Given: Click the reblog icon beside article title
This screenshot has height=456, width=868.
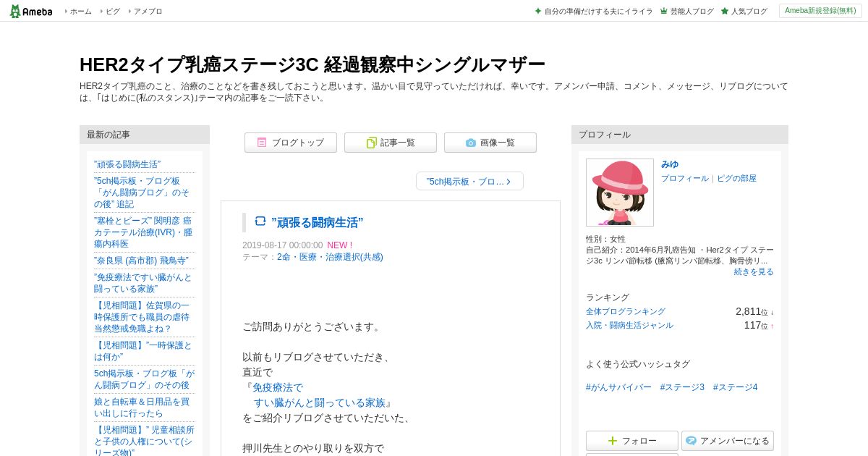Looking at the screenshot, I should click(260, 221).
